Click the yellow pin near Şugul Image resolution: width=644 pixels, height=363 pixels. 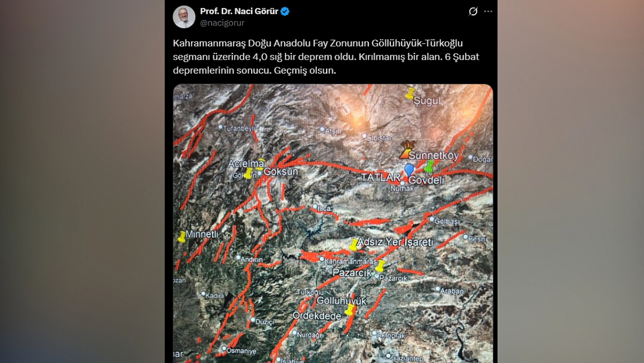coord(410,93)
